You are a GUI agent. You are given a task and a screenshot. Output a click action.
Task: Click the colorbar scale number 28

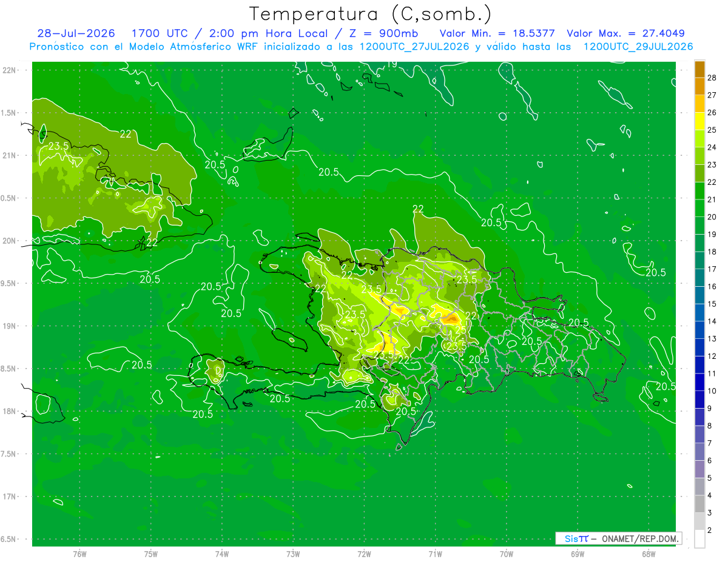(712, 78)
